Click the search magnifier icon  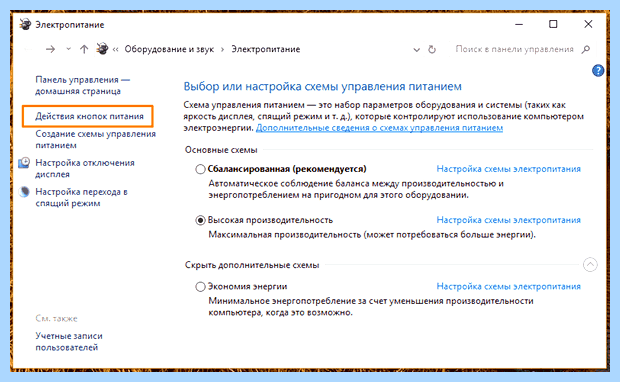(x=586, y=49)
